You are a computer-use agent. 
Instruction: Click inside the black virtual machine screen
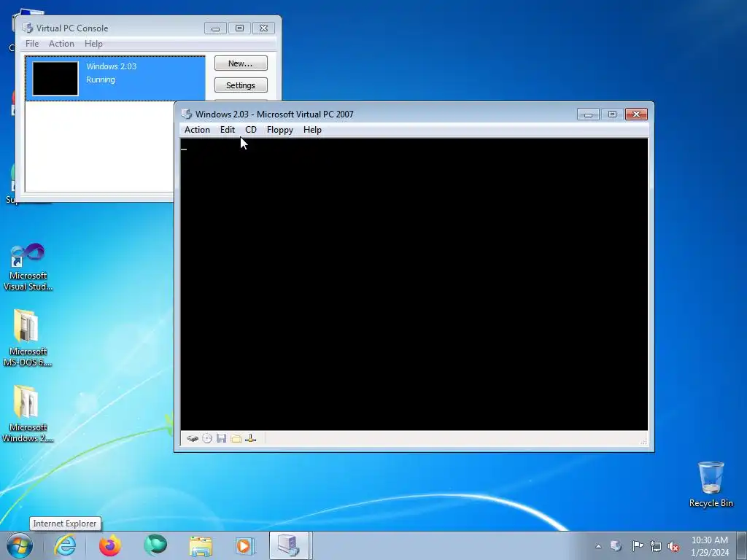pyautogui.click(x=414, y=284)
